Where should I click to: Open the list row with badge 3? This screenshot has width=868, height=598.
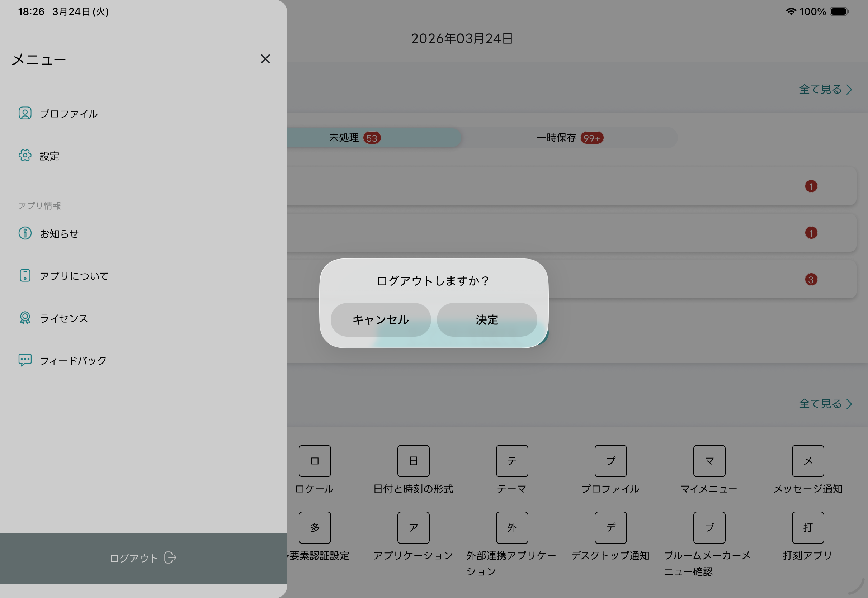click(x=675, y=280)
